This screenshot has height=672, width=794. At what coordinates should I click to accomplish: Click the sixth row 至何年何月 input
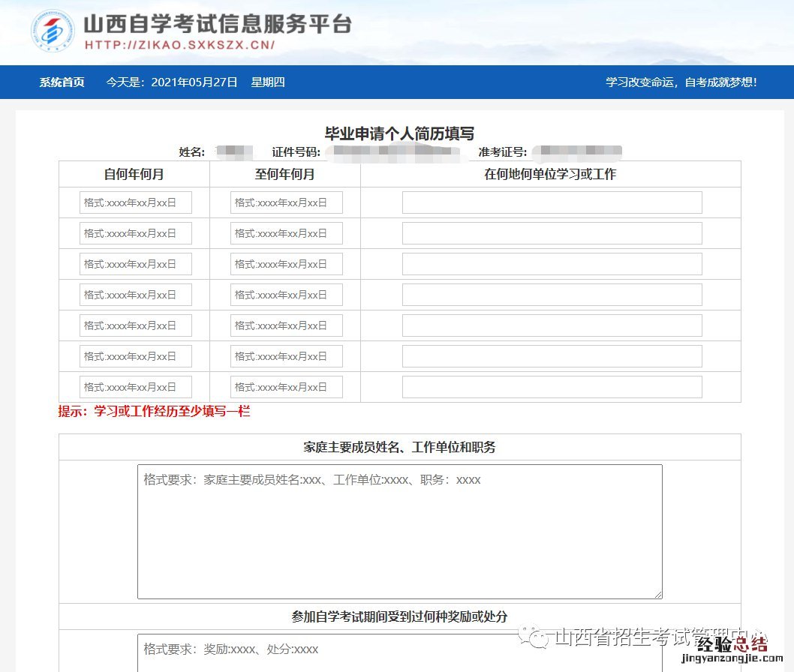pyautogui.click(x=287, y=356)
